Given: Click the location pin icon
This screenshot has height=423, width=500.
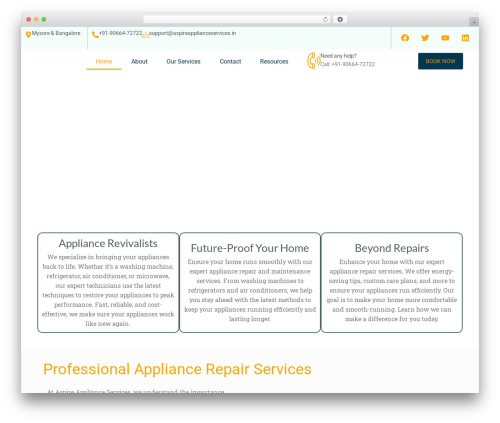Looking at the screenshot, I should point(28,34).
